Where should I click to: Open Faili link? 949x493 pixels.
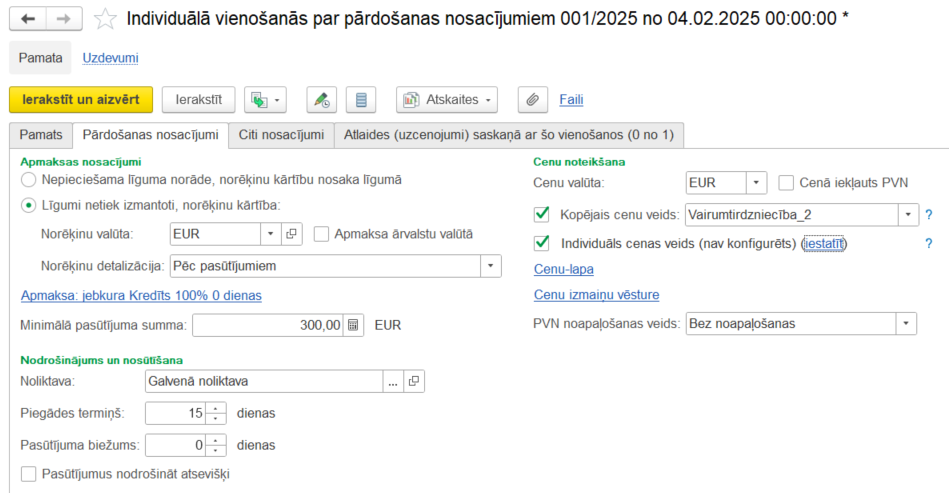pos(571,100)
